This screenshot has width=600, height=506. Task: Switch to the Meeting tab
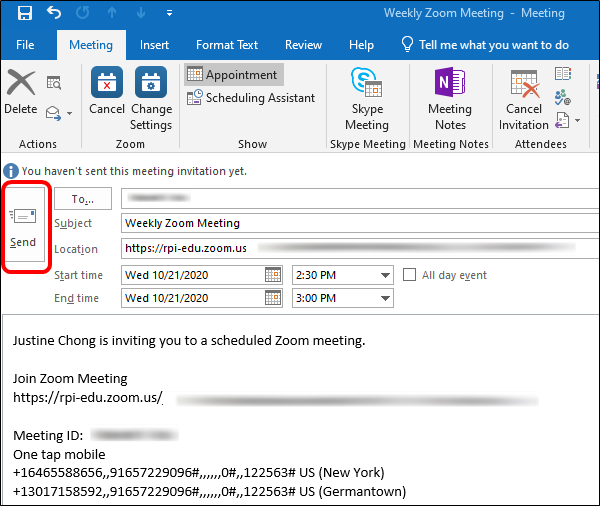(91, 45)
